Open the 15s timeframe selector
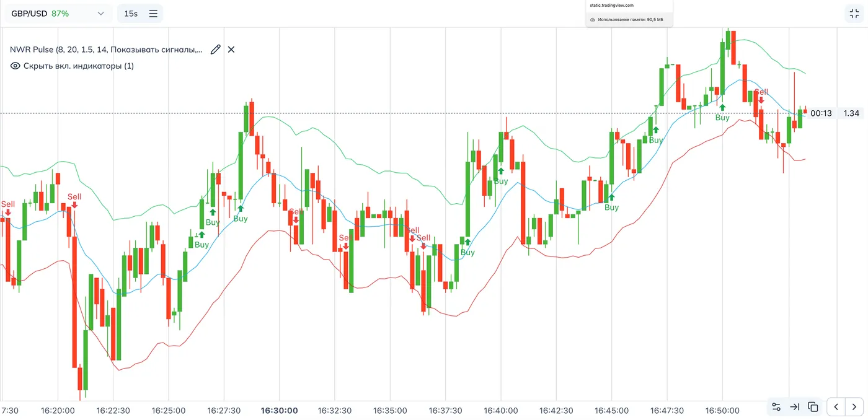 tap(131, 14)
